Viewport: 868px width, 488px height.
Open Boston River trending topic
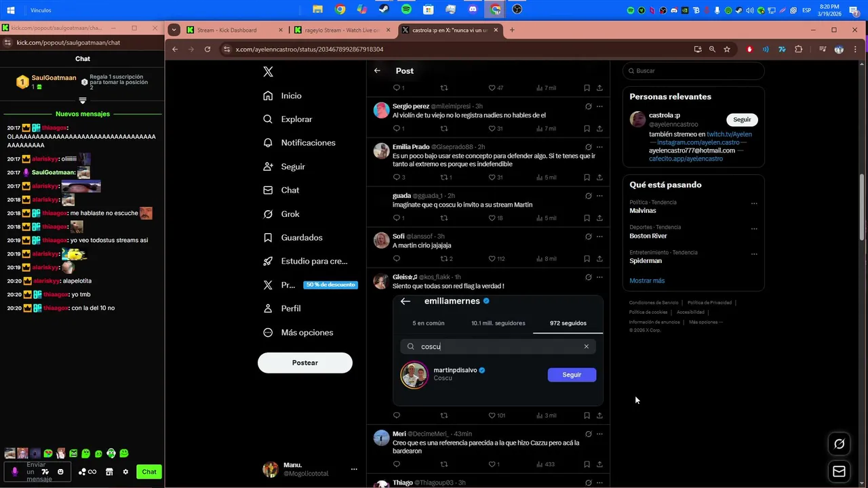click(648, 236)
